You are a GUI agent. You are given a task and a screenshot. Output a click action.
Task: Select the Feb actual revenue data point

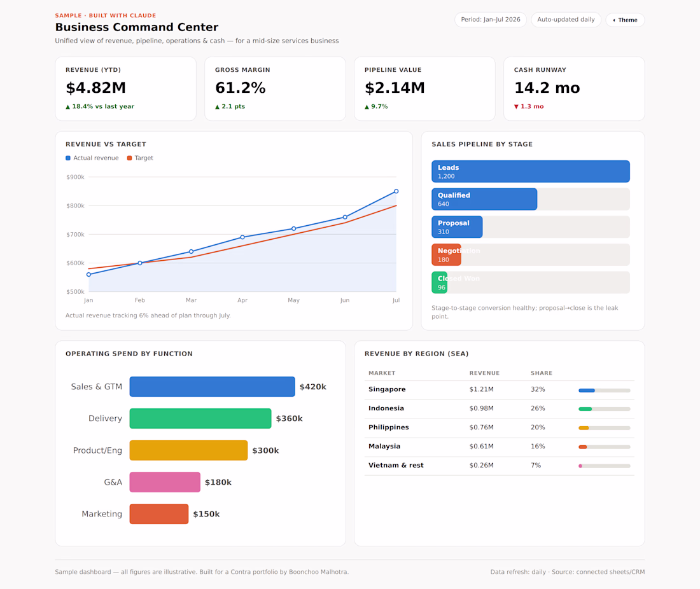click(140, 263)
